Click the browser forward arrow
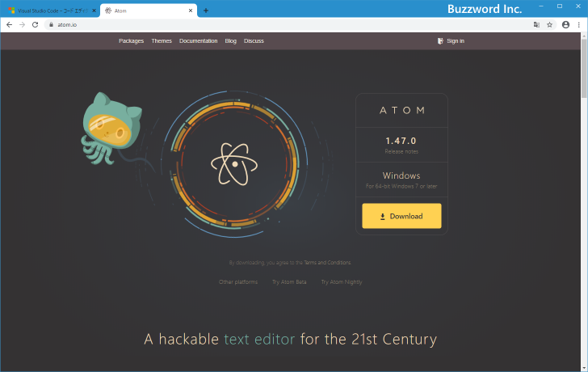The image size is (588, 372). (x=22, y=25)
